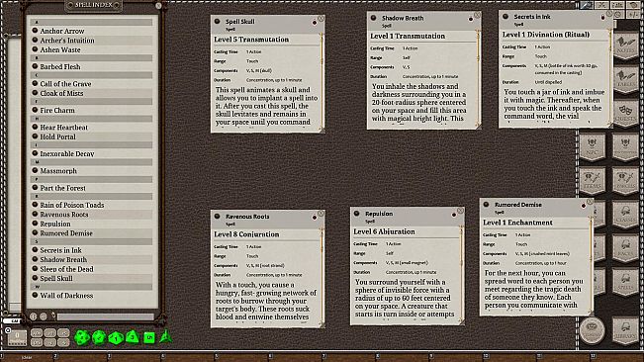Pick the green square d6 die
The height and width of the screenshot is (362, 644).
click(x=149, y=337)
